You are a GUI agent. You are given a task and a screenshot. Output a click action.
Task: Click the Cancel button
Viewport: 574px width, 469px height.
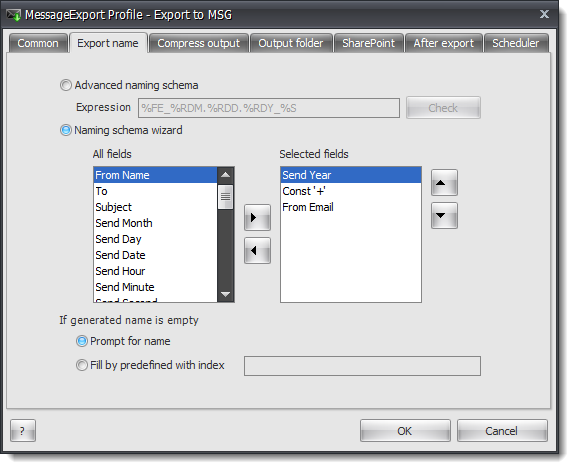tap(502, 431)
